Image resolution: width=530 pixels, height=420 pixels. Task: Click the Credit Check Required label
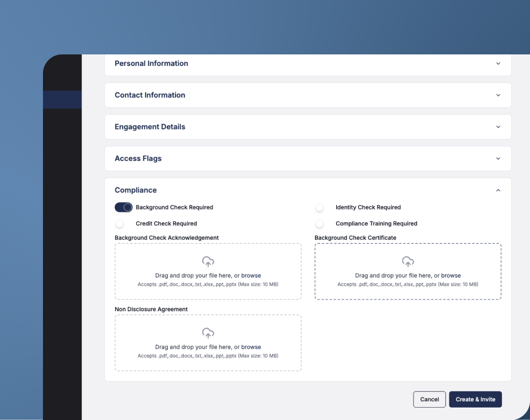(x=166, y=224)
